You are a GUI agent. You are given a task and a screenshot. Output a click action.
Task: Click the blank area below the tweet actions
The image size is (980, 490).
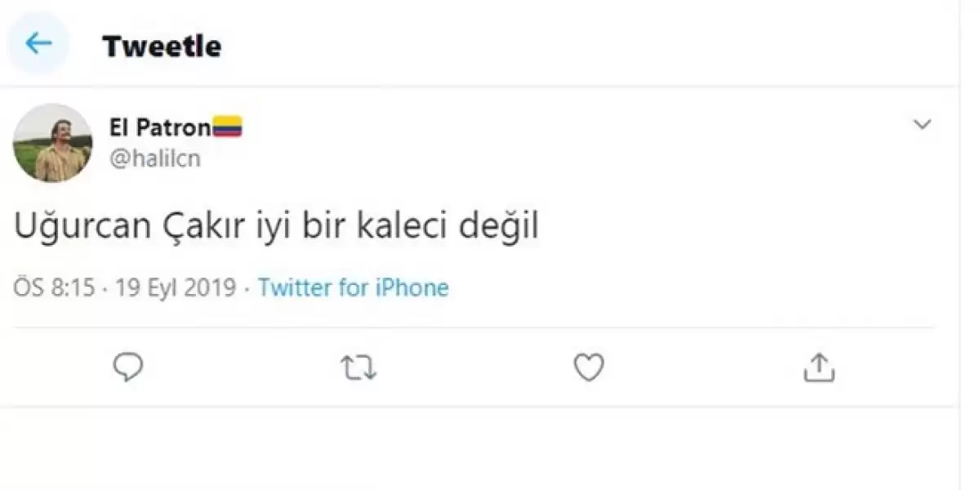coord(490,449)
